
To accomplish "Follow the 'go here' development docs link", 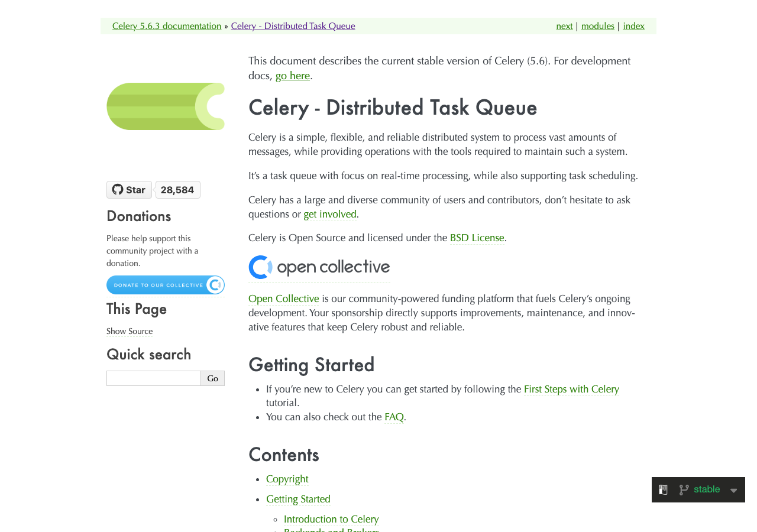I will (x=293, y=76).
